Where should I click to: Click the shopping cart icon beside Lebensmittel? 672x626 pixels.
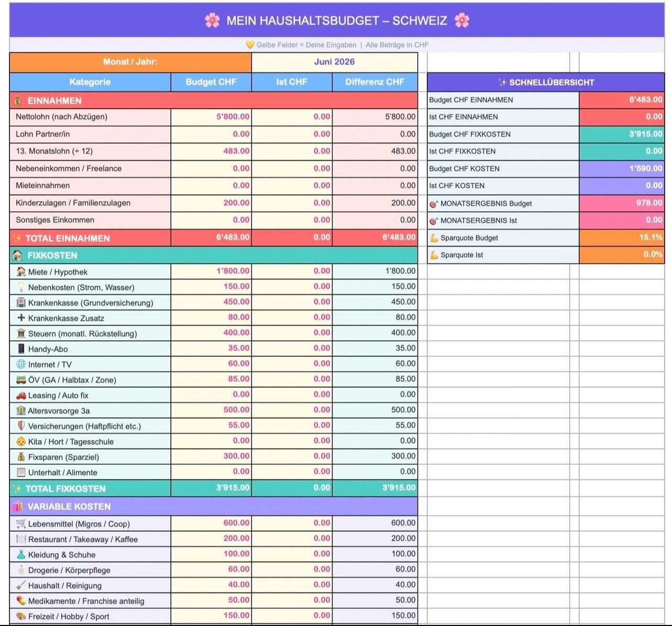coord(21,523)
